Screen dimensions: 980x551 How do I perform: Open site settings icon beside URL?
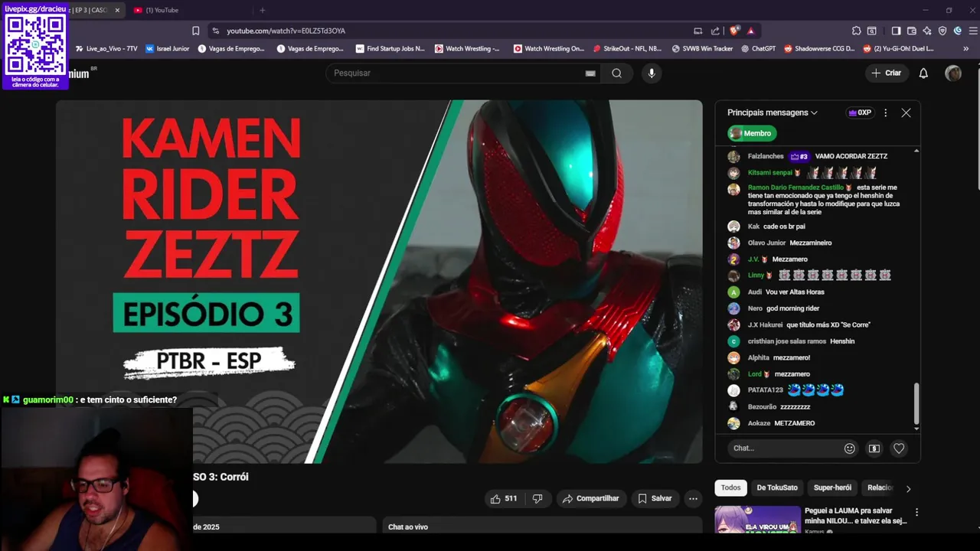[x=215, y=31]
